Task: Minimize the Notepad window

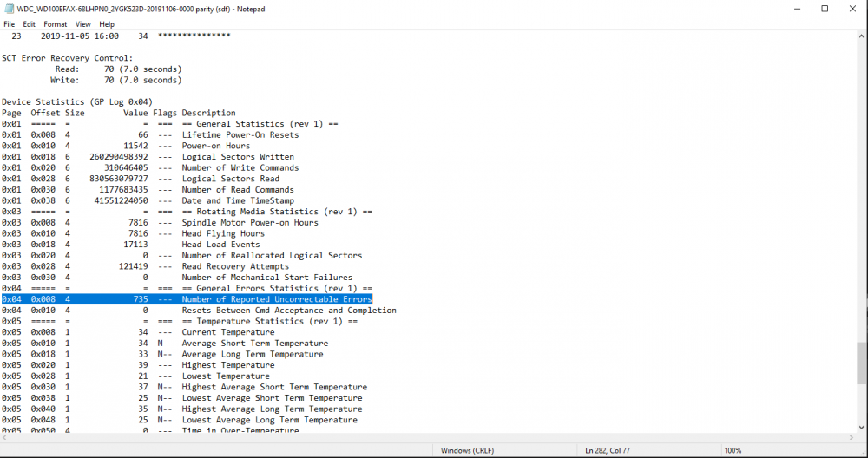Action: click(798, 9)
